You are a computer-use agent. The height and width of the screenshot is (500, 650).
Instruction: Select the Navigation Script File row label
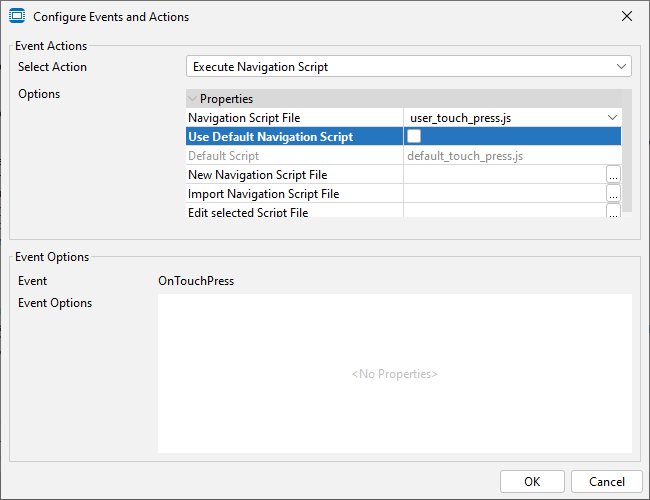click(x=244, y=118)
